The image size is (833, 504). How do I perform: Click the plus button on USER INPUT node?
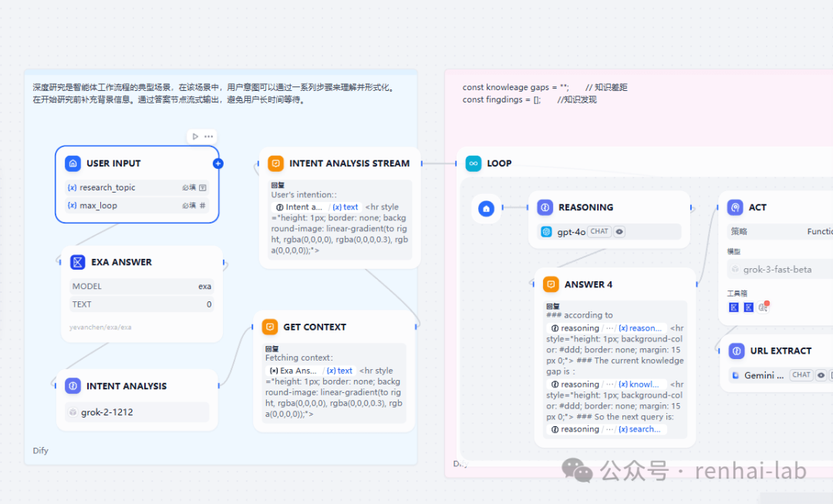click(218, 163)
